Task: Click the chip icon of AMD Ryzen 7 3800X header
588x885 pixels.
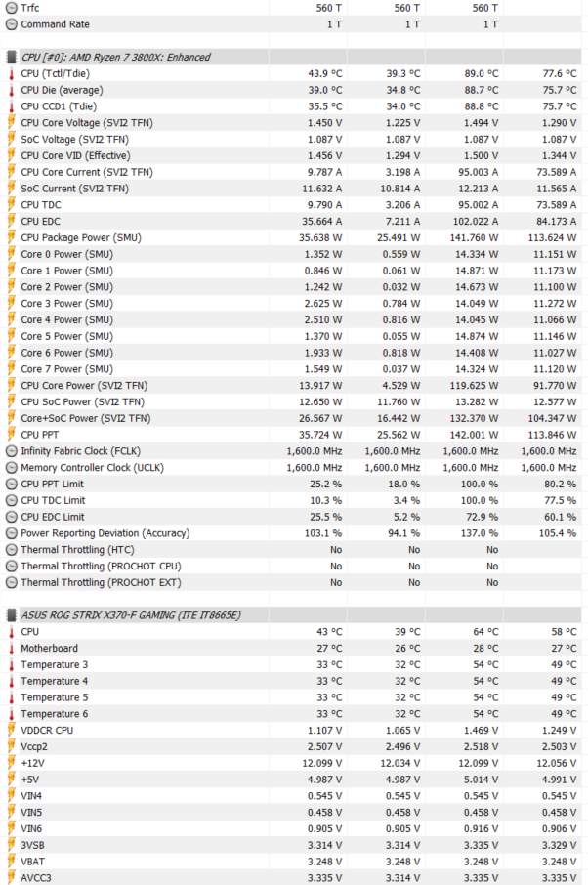Action: click(11, 58)
